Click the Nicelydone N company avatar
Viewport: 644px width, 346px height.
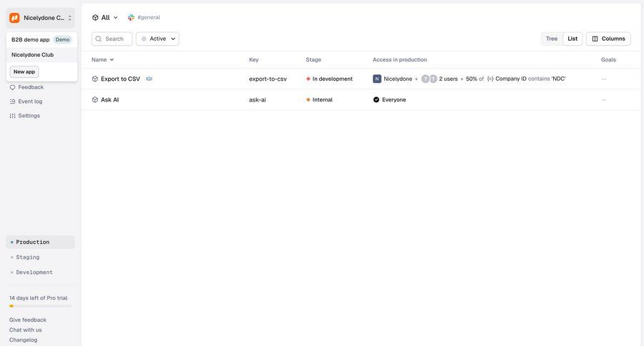coord(377,79)
